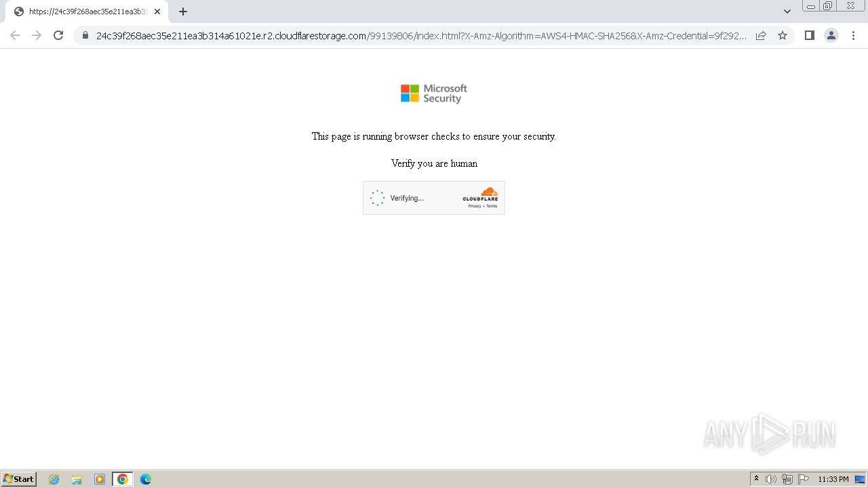
Task: Click the padlock site info icon
Action: (85, 35)
